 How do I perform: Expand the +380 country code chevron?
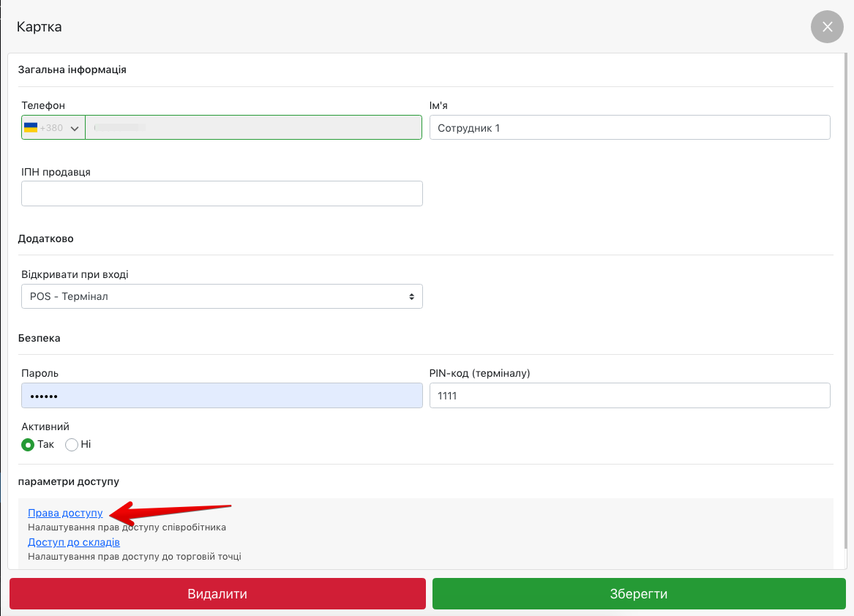[x=74, y=128]
